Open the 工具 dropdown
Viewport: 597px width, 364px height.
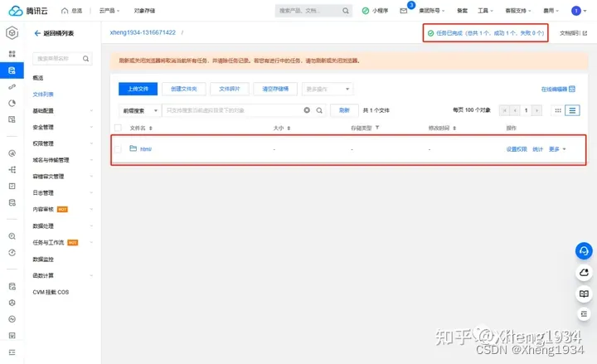click(x=485, y=11)
